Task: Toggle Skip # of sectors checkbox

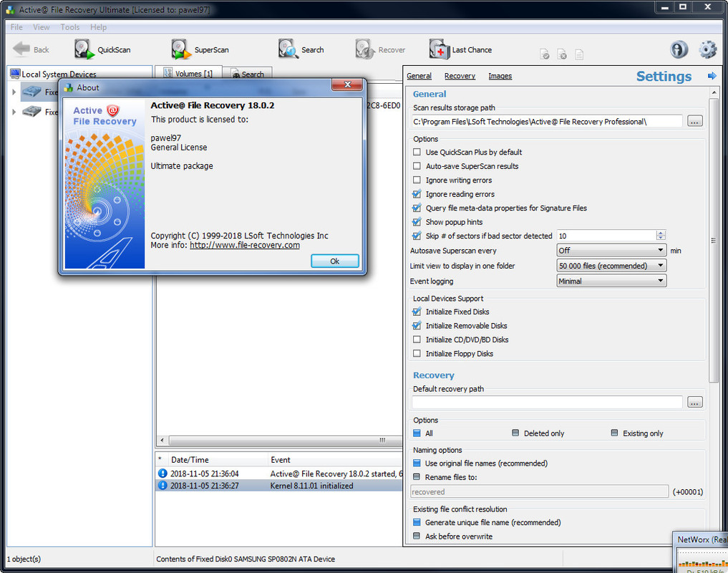Action: [417, 236]
